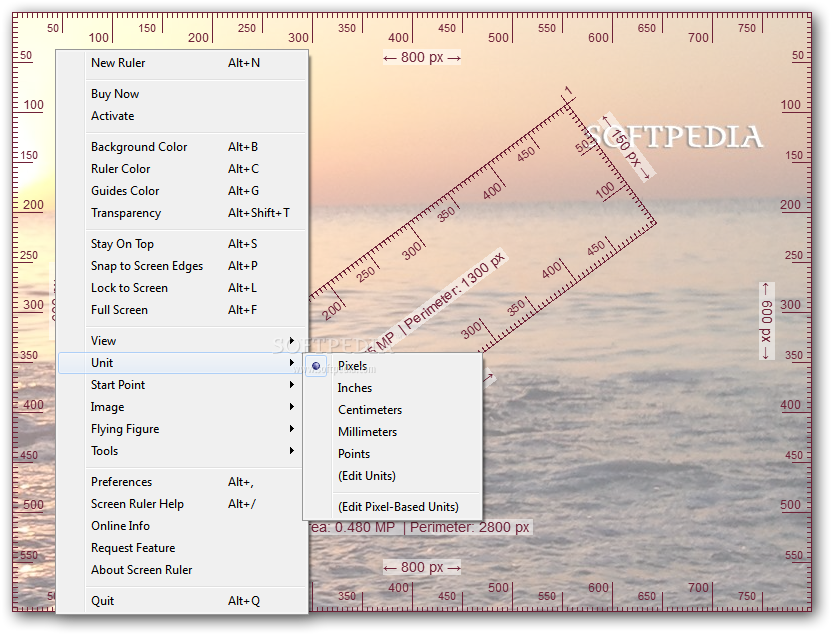
Task: Quit the application via menu
Action: [x=182, y=601]
